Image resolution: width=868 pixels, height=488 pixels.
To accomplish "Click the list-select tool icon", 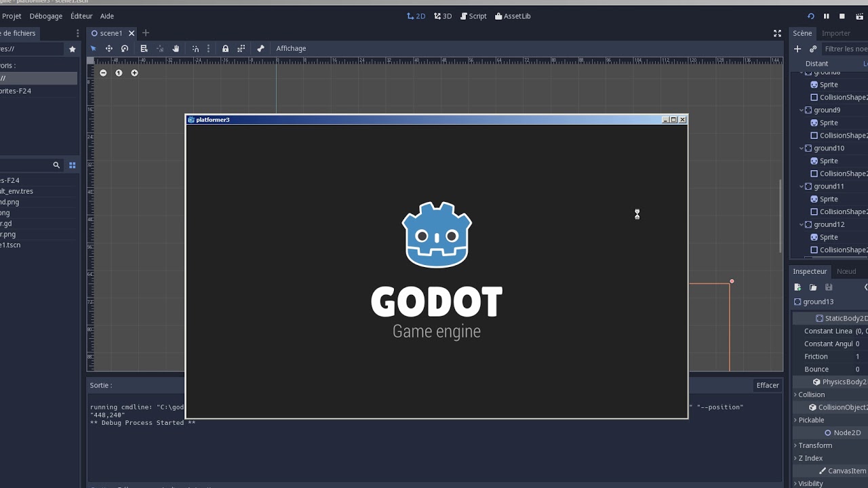I will pyautogui.click(x=144, y=49).
